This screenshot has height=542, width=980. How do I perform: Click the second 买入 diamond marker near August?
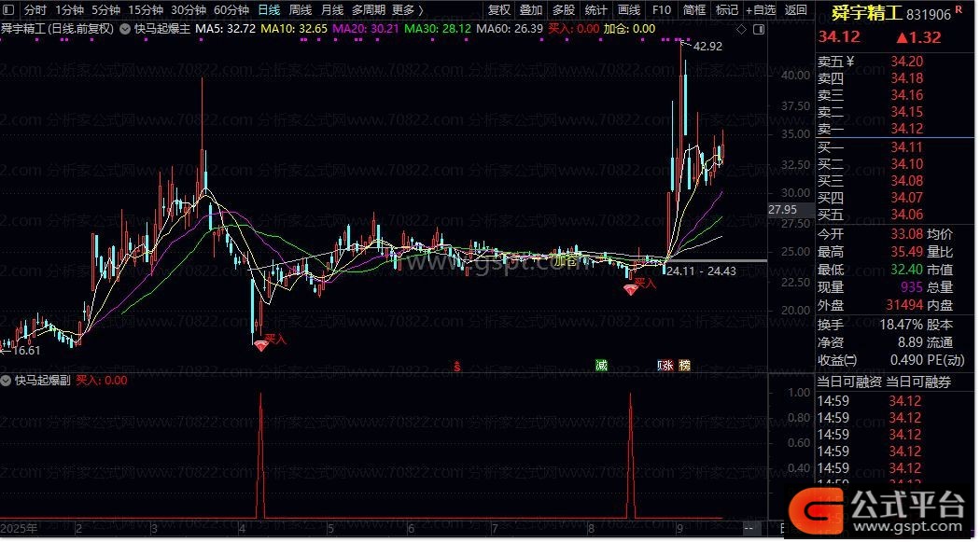pyautogui.click(x=631, y=289)
